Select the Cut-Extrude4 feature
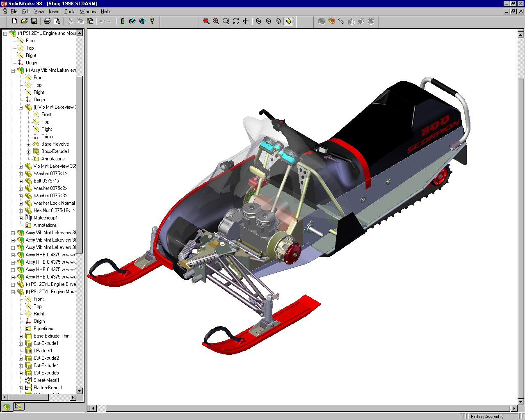Viewport: 525px width, 420px height. 46,365
